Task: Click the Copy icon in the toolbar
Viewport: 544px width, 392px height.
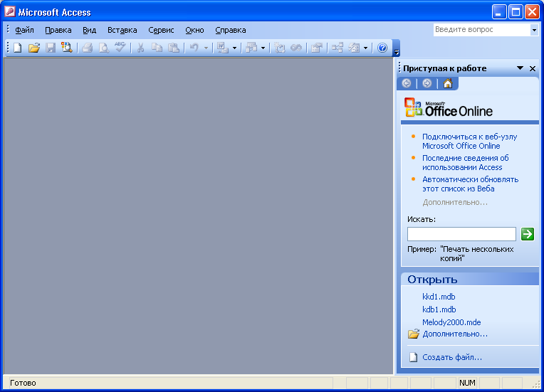Action: [157, 48]
